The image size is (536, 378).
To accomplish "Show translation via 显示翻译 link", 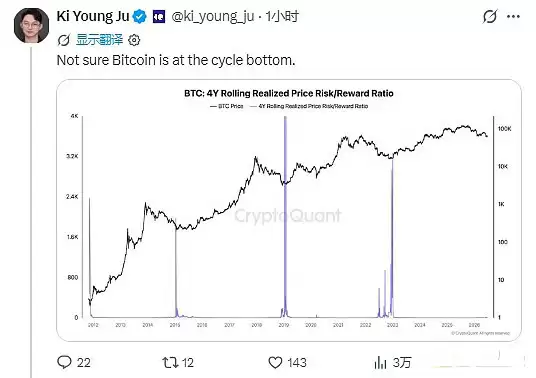I will coord(99,40).
